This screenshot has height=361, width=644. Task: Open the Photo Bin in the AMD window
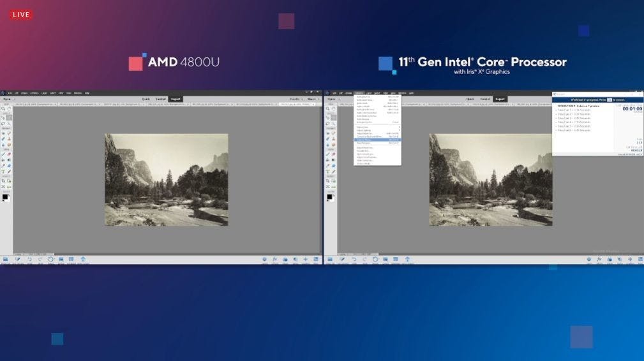[5, 259]
